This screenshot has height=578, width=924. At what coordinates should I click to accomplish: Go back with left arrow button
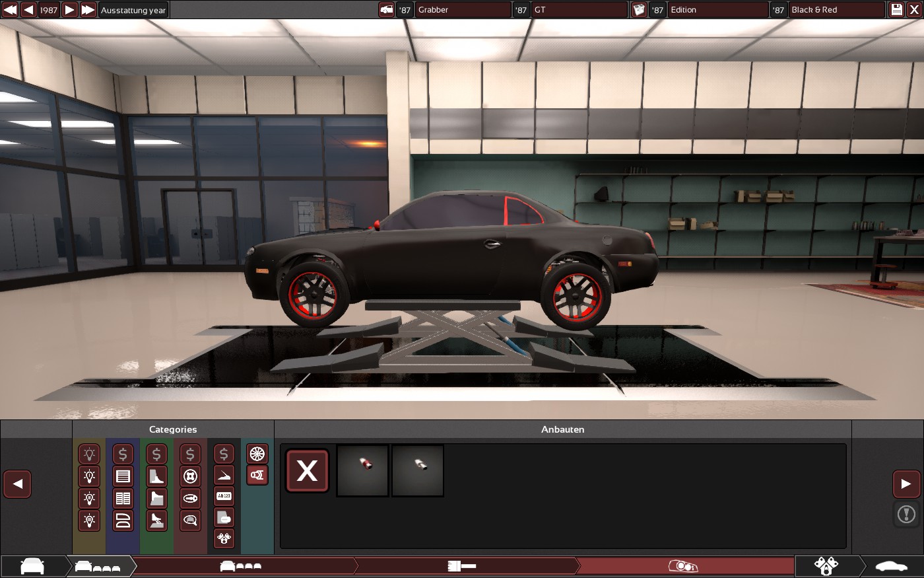click(17, 484)
